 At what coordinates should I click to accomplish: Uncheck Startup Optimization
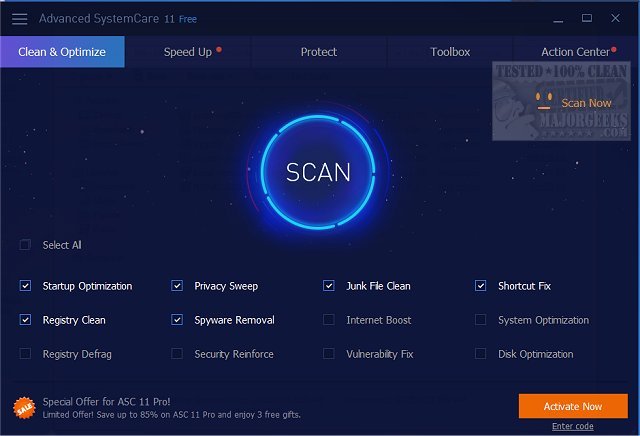coord(25,286)
